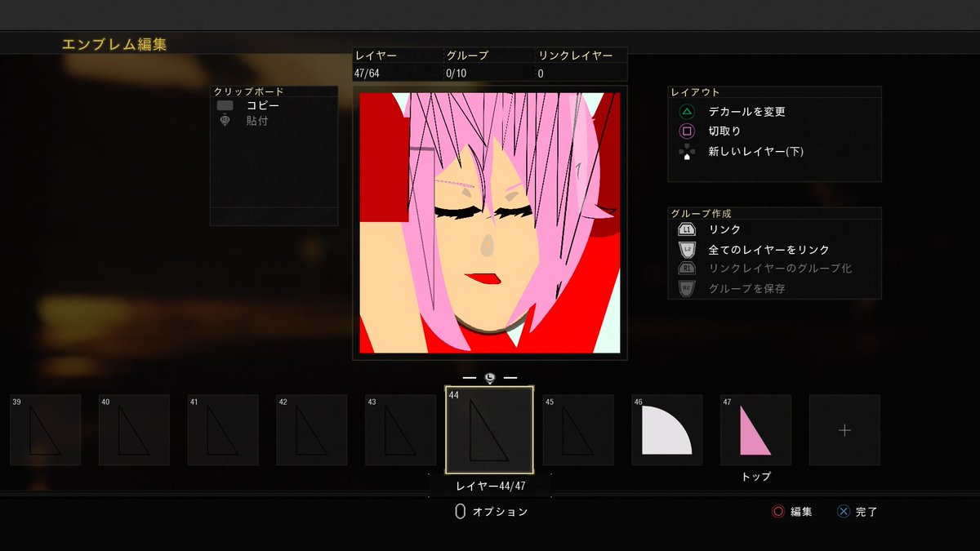Select layer 45 thumbnail
The image size is (980, 551).
coord(578,430)
